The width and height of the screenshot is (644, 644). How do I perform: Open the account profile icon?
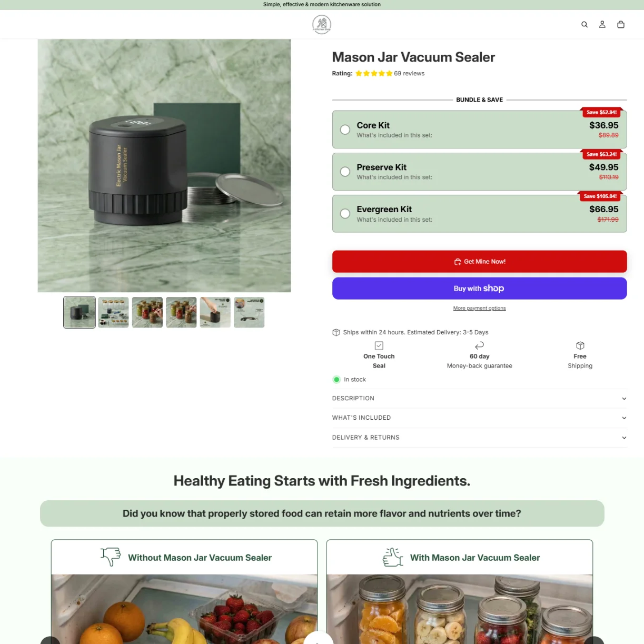tap(602, 24)
